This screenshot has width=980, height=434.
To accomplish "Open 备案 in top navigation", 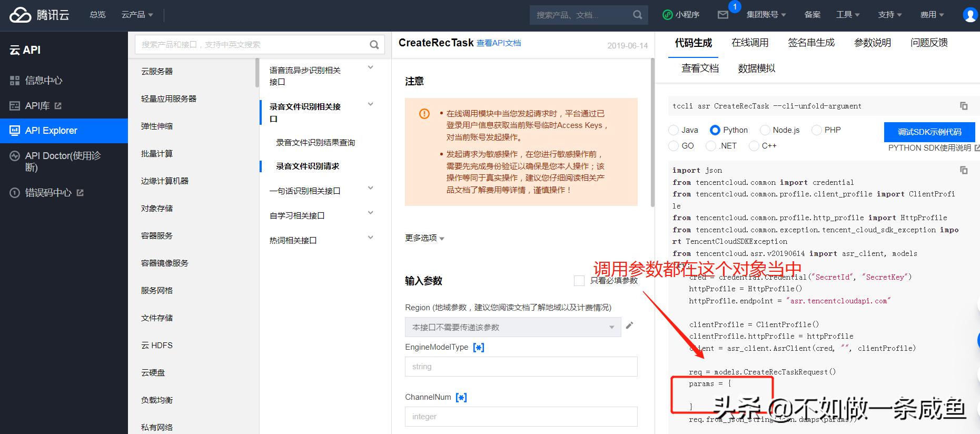I will pyautogui.click(x=813, y=15).
